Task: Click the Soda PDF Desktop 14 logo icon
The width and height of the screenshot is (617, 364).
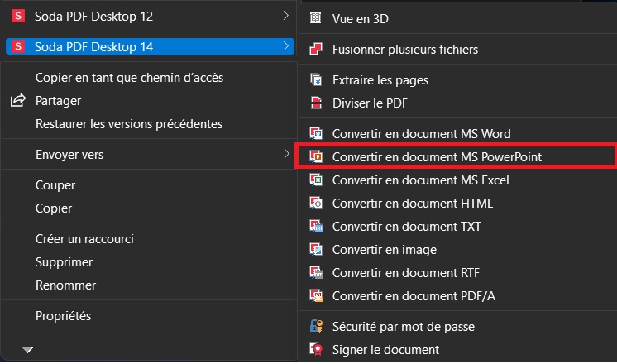Action: pyautogui.click(x=18, y=46)
